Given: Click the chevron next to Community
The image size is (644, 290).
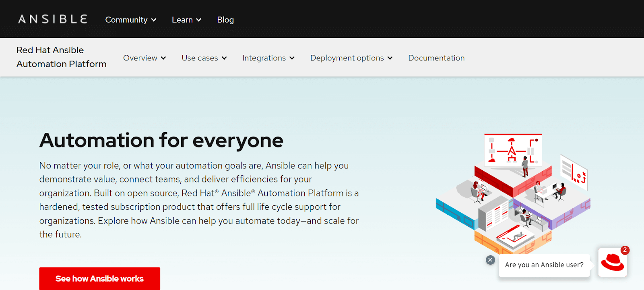Looking at the screenshot, I should [x=154, y=20].
